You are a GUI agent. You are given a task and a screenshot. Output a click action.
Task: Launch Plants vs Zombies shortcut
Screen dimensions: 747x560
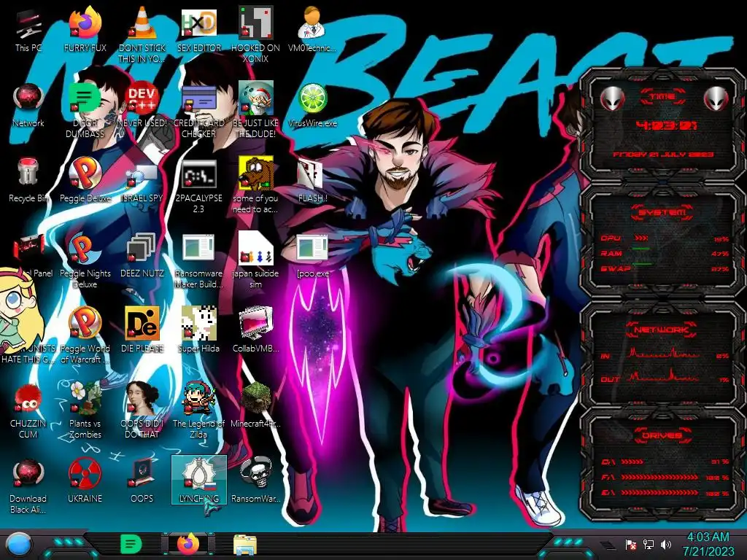(x=85, y=410)
